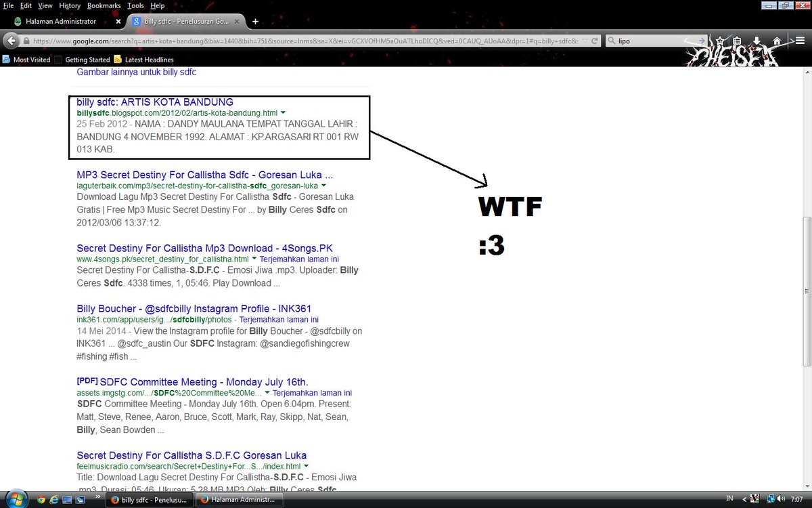The width and height of the screenshot is (812, 508).
Task: Open dropdown arrow beside the feelmusicradio.com URL
Action: [306, 466]
